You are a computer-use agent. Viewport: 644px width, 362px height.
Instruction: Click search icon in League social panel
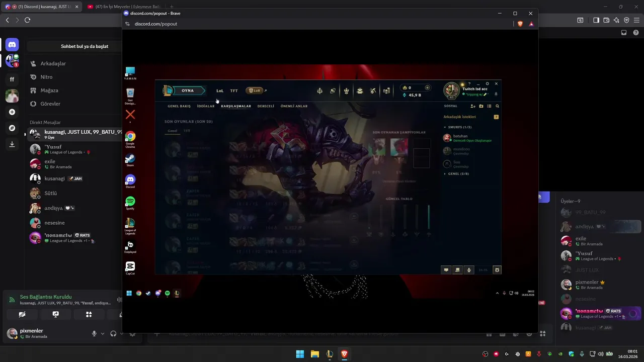point(498,106)
